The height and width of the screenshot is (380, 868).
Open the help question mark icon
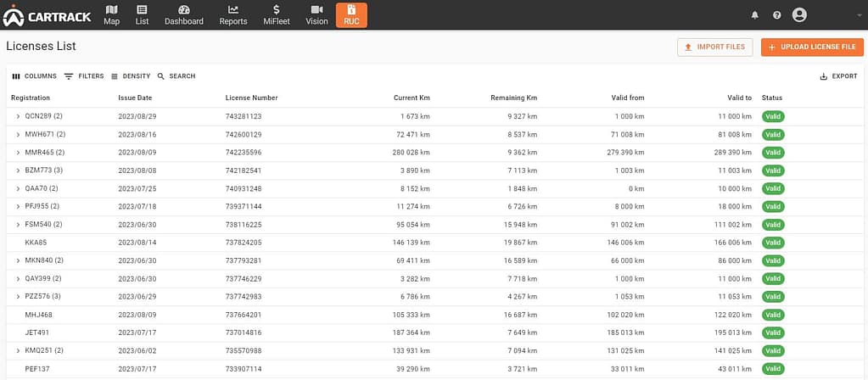776,15
